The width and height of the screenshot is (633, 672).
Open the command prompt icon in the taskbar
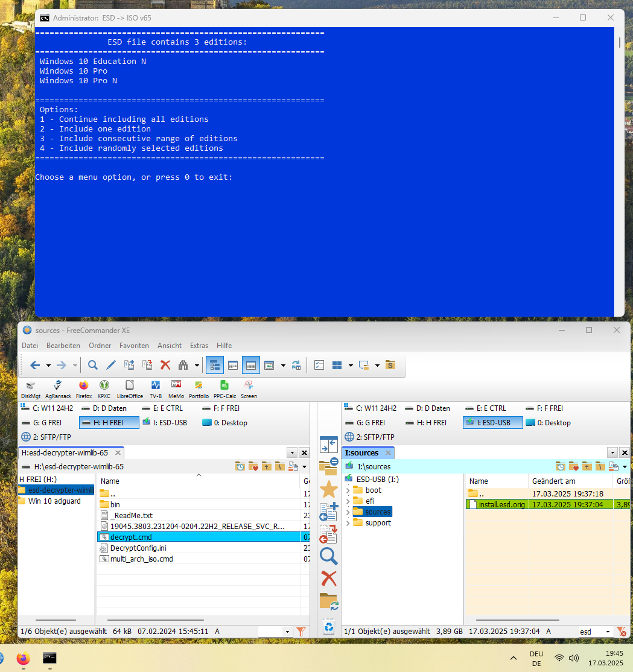point(49,658)
